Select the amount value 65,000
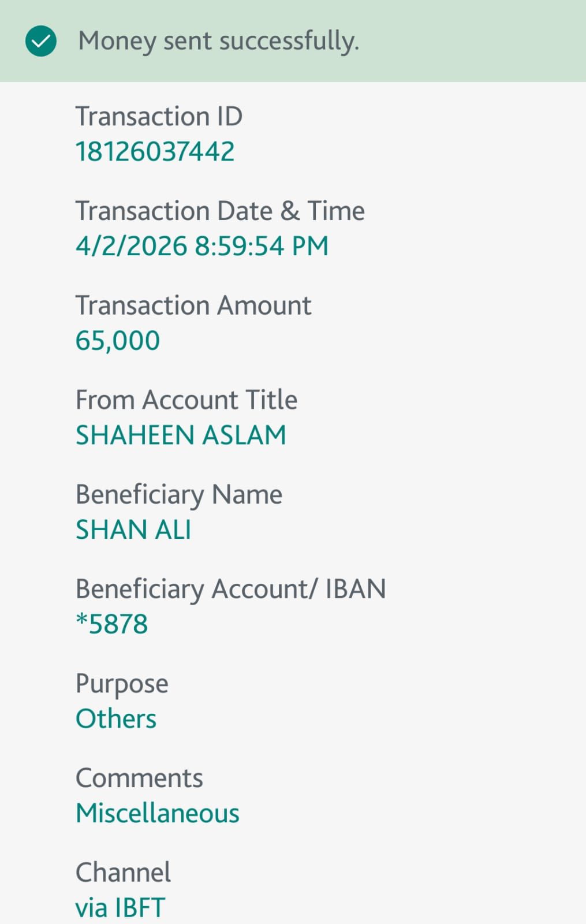The image size is (586, 924). [118, 341]
